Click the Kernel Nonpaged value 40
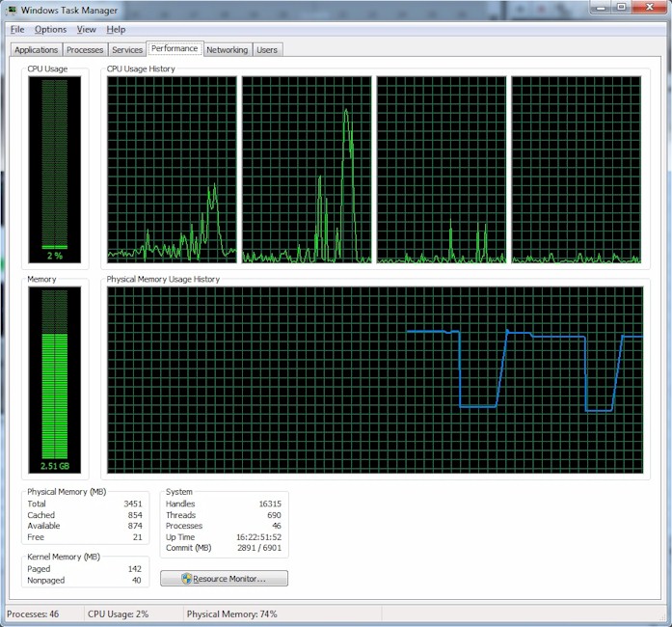 pyautogui.click(x=137, y=581)
